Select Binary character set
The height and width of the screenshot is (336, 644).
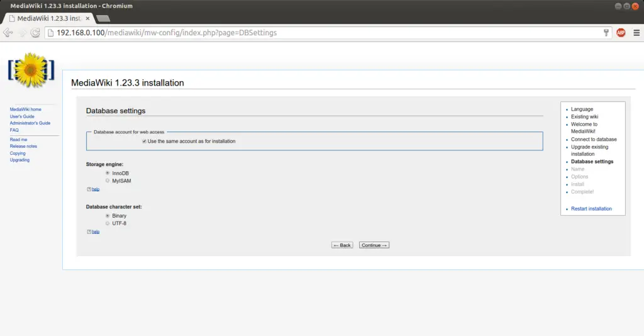pos(108,216)
